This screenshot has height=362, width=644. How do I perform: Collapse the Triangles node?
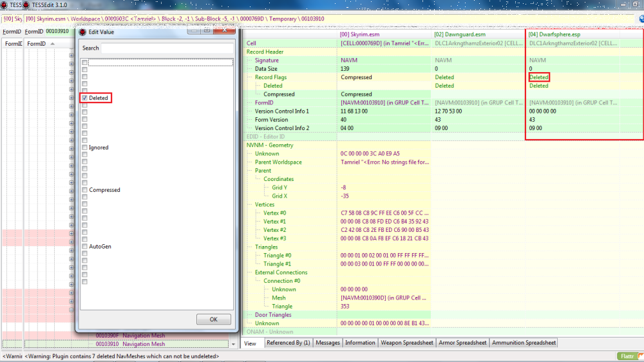click(x=250, y=247)
